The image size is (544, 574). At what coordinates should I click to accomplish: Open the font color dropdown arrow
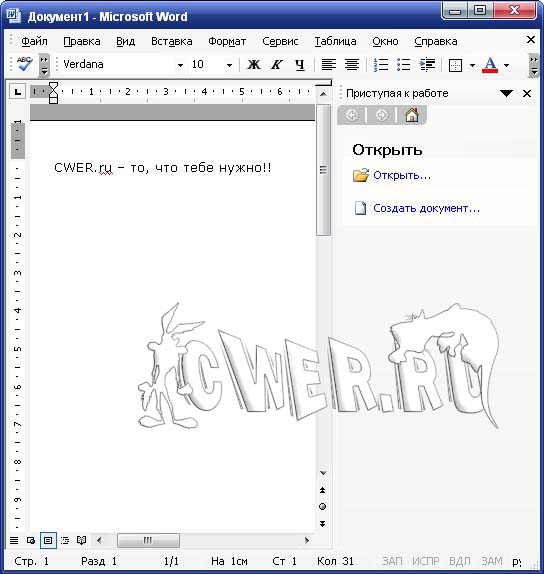coord(506,66)
